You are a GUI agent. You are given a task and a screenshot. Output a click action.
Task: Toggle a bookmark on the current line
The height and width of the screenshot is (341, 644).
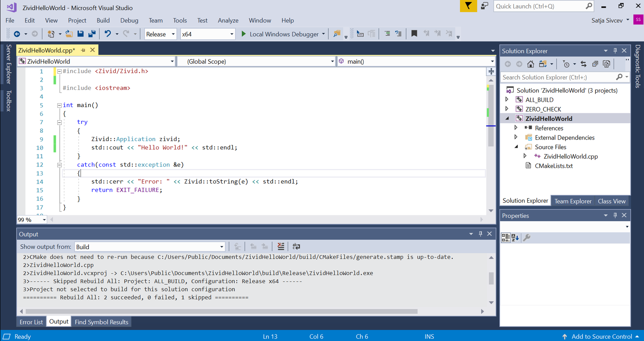pyautogui.click(x=414, y=34)
